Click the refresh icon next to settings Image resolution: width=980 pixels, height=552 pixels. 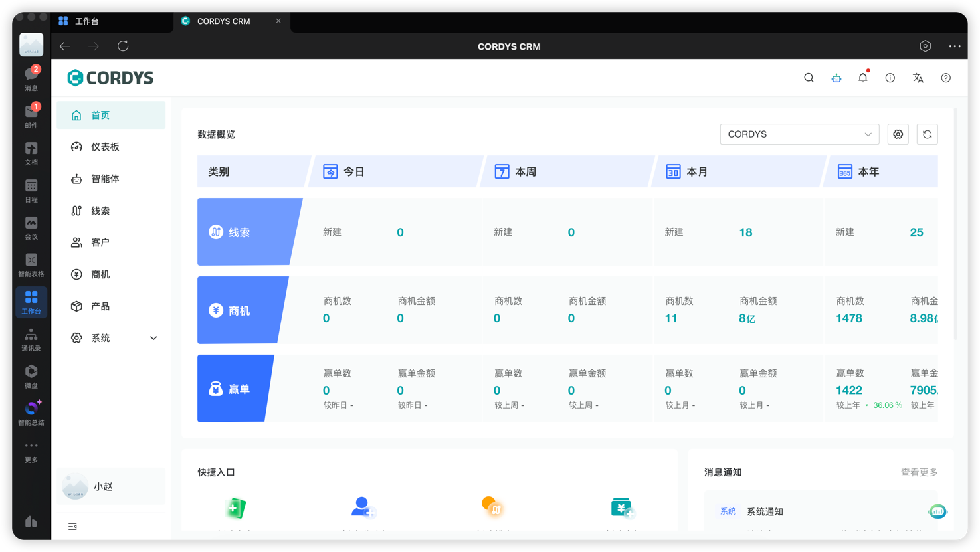(927, 134)
